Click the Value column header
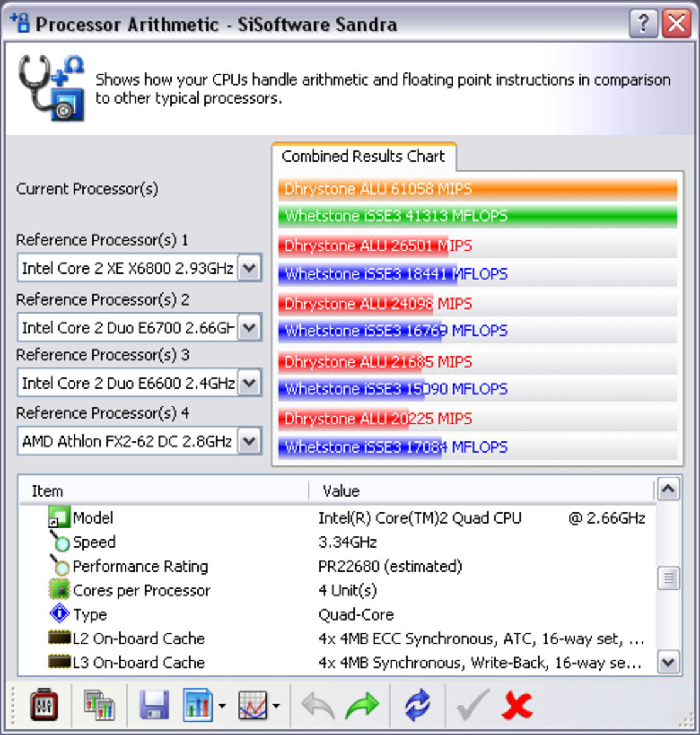 [482, 491]
